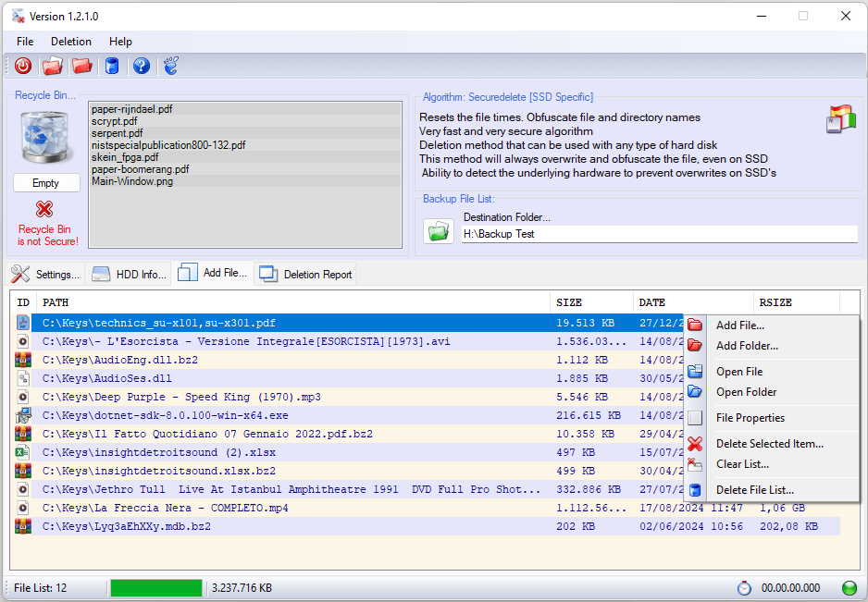Click the green status light in status bar
Screen dimensions: 868x602
coord(849,588)
